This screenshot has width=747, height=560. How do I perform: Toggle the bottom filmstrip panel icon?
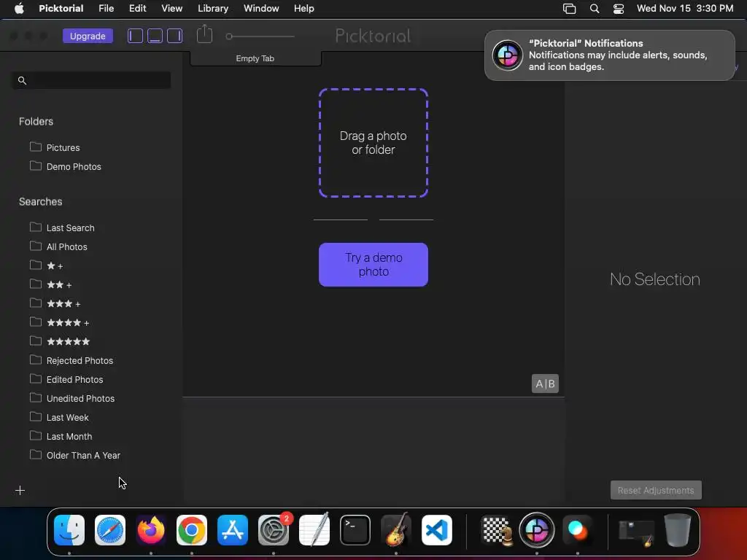click(155, 36)
